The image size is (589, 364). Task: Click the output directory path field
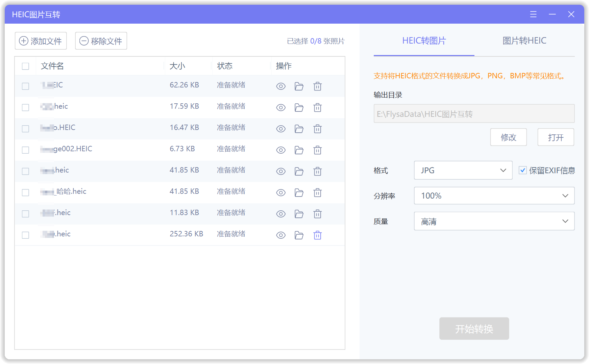474,113
